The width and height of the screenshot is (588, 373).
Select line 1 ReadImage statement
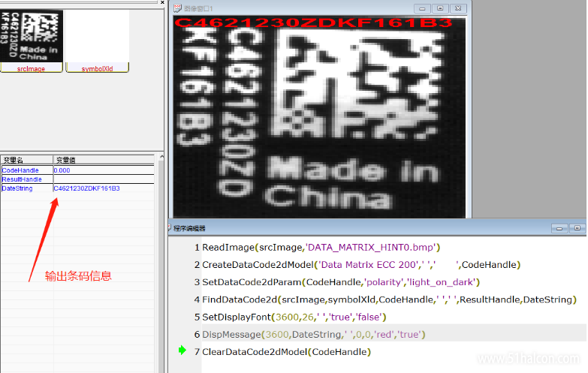click(321, 248)
